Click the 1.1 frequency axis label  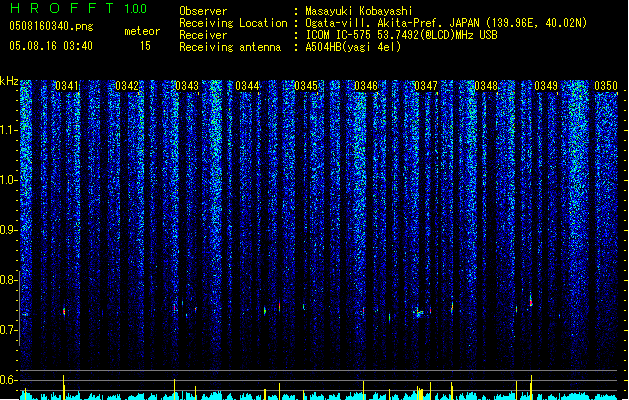(8, 130)
